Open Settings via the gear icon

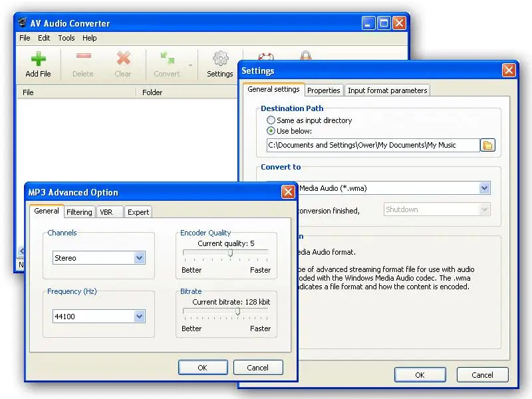pos(221,59)
